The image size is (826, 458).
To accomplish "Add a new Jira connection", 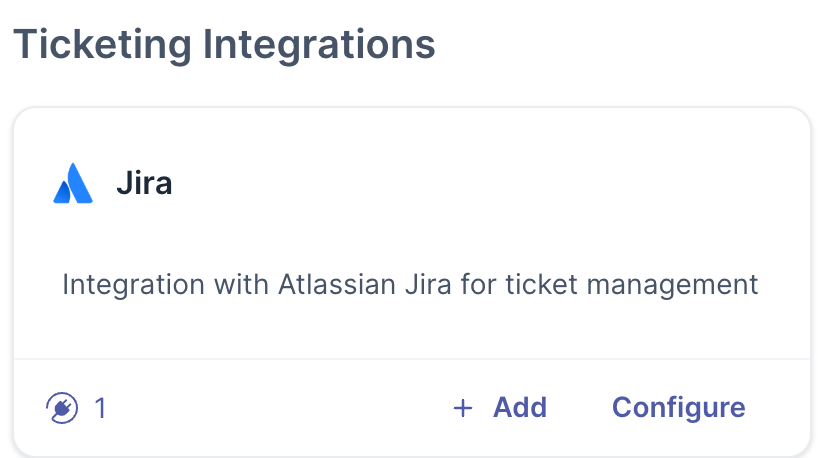I will pos(500,408).
